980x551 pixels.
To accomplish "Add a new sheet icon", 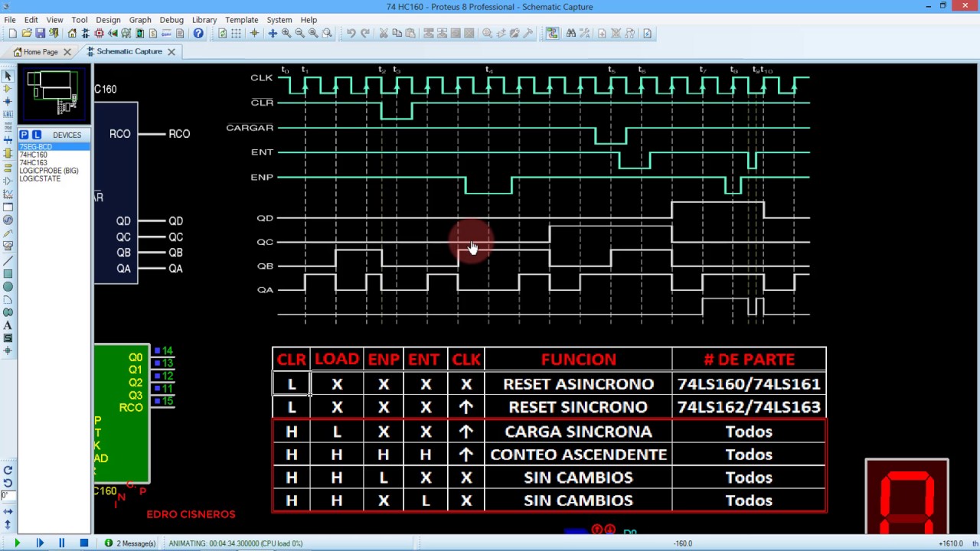I will point(602,34).
